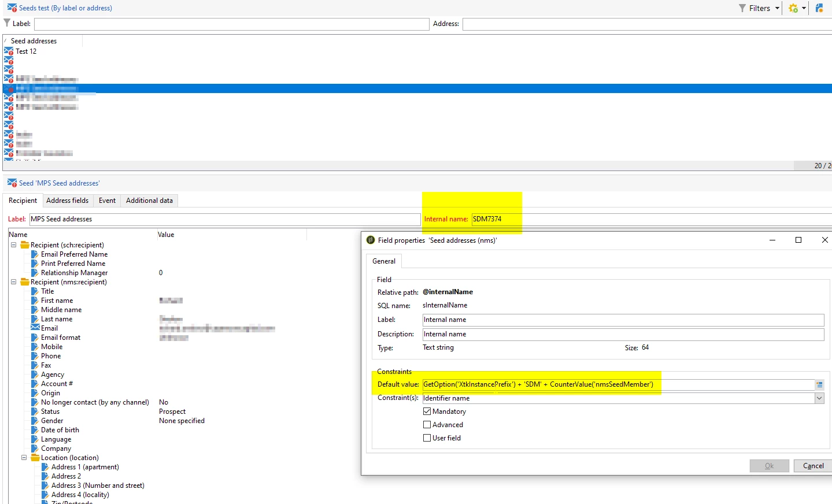Click the Location folder icon
Screen dimensions: 832x504
pyautogui.click(x=35, y=457)
